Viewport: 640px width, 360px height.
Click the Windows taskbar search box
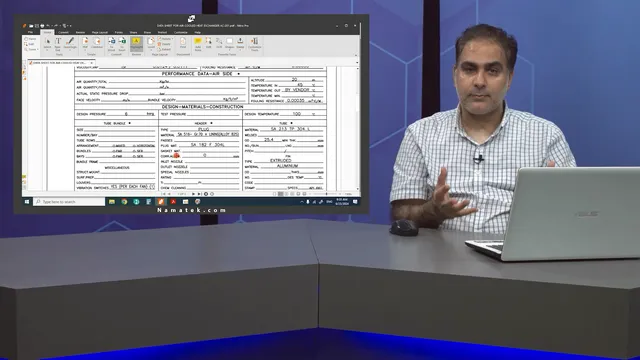69,202
